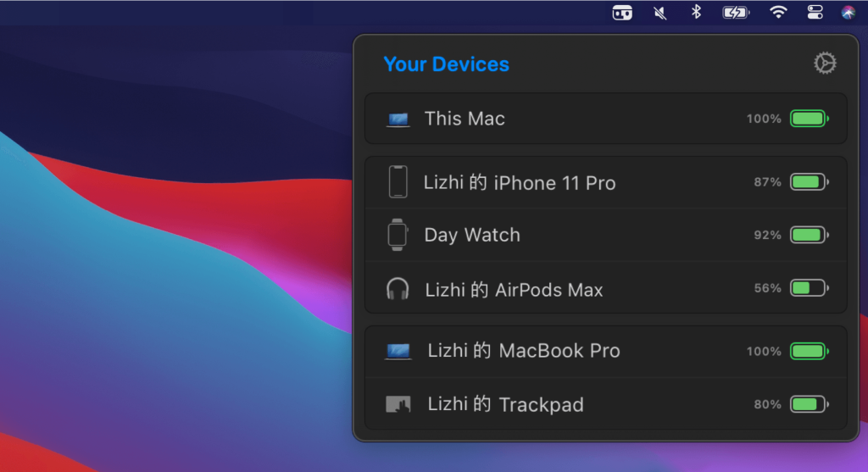Select the Lizhi 的 Trackpad name

coord(505,404)
